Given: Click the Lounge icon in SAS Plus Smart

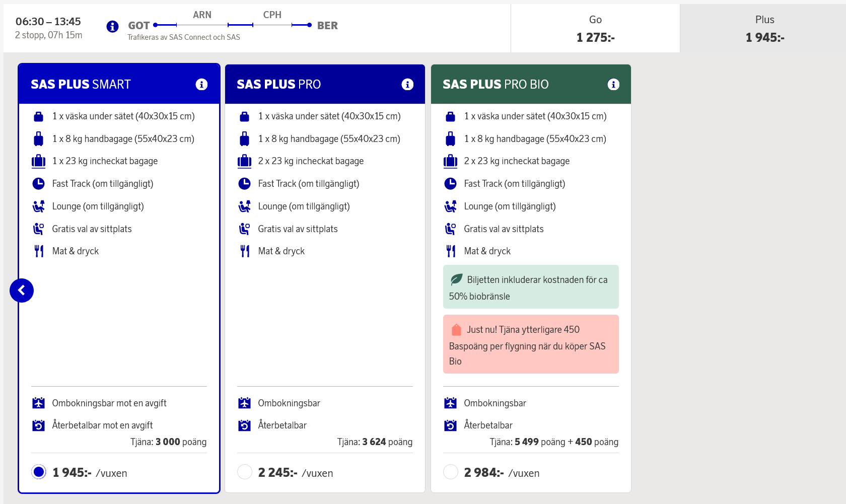Looking at the screenshot, I should tap(39, 206).
